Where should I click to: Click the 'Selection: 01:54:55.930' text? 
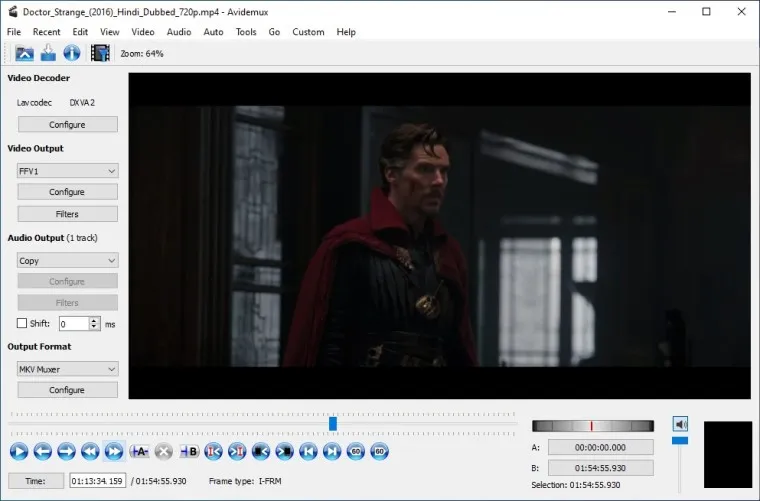(576, 485)
